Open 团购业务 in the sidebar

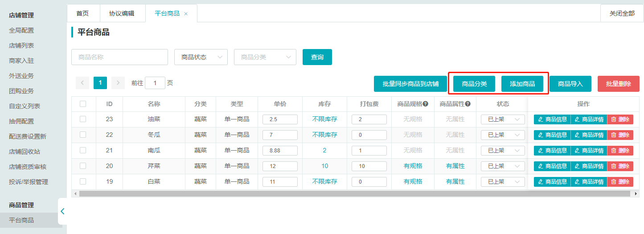pos(21,91)
